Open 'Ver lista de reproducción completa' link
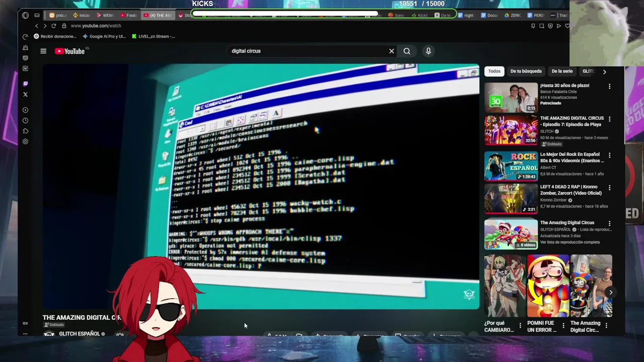 [570, 242]
